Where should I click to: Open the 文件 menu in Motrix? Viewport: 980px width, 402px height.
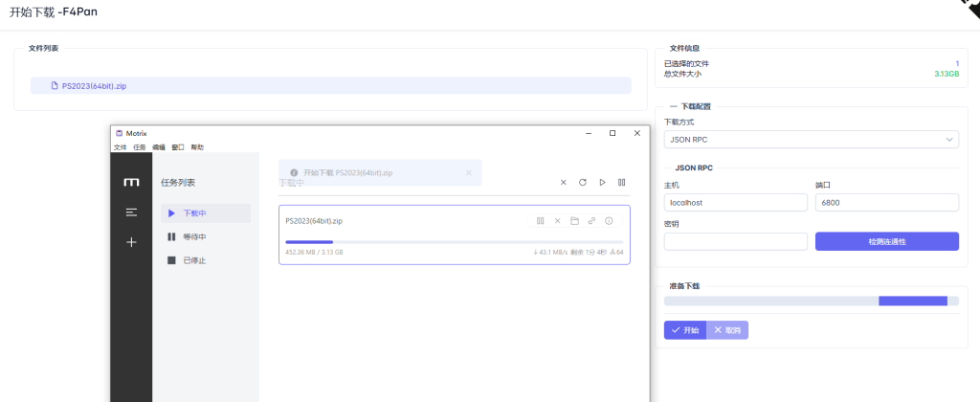120,147
